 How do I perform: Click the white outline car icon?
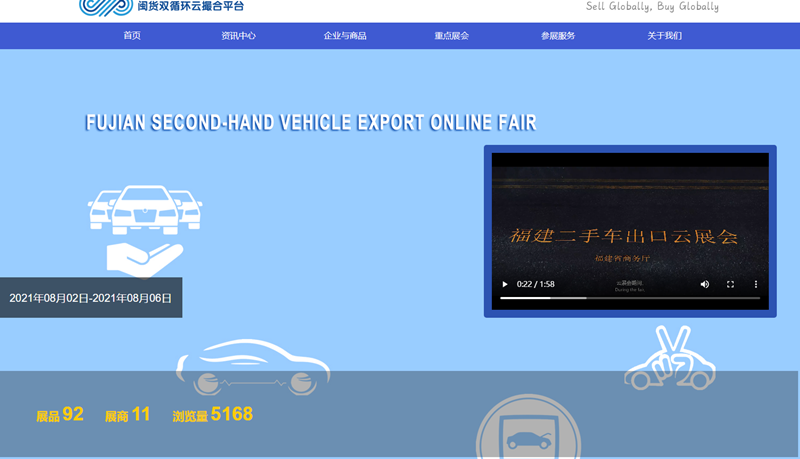point(253,368)
